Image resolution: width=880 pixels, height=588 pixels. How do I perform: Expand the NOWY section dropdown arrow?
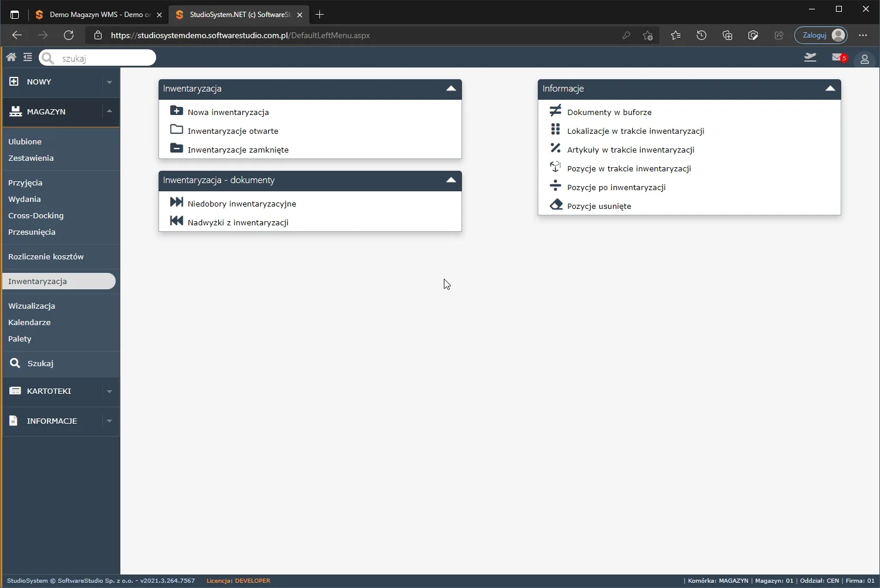[109, 82]
